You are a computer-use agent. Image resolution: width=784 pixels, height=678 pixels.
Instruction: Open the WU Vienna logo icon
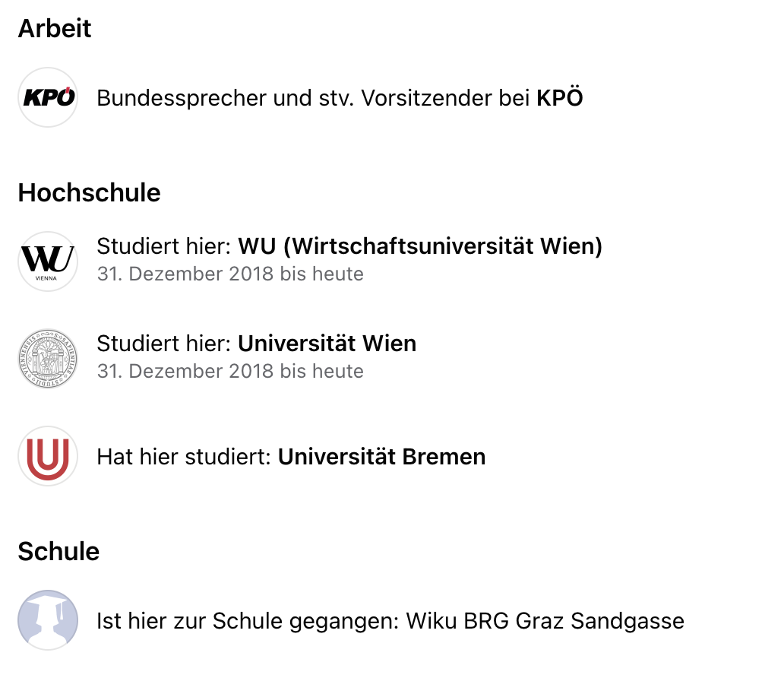click(x=48, y=261)
